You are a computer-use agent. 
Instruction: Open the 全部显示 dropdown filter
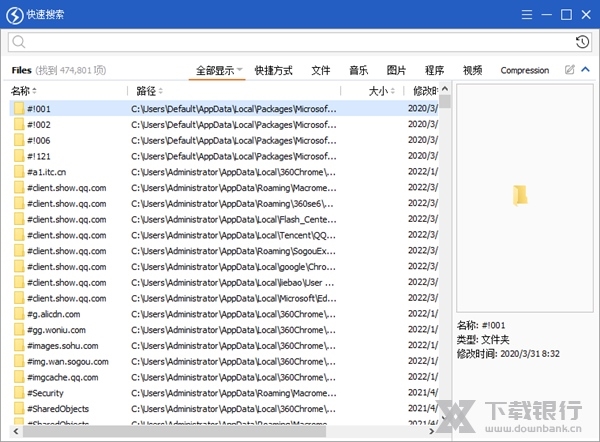pyautogui.click(x=217, y=70)
